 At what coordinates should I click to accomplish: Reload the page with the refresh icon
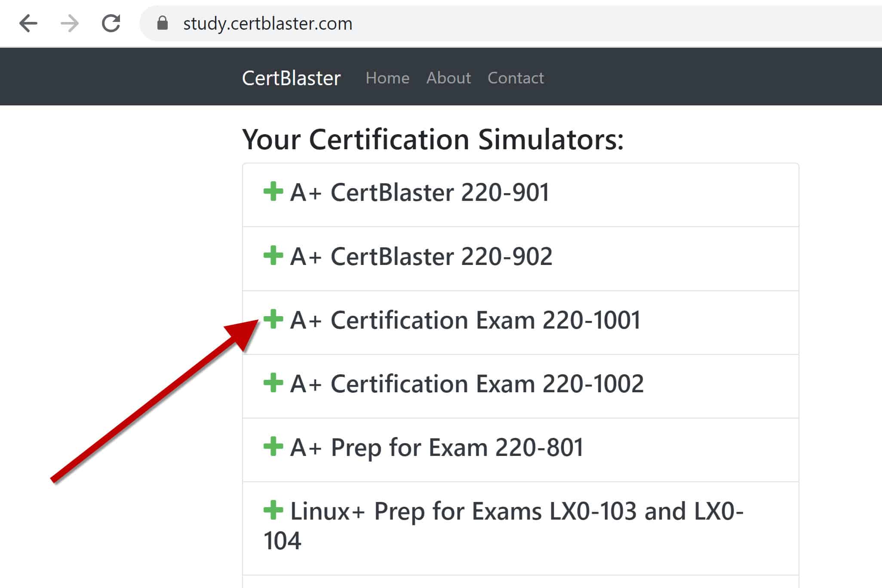pos(111,23)
